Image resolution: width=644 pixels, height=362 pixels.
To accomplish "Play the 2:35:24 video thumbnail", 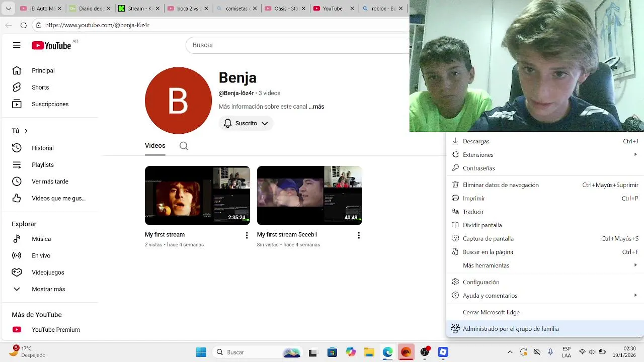I will (x=197, y=196).
